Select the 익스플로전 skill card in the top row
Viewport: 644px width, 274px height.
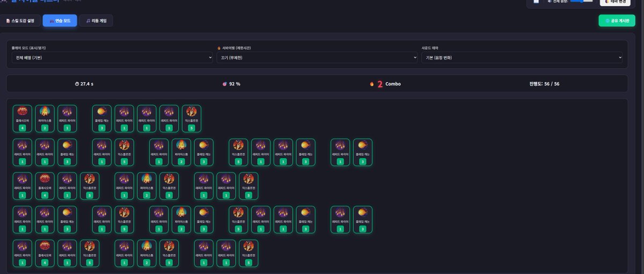(192, 119)
